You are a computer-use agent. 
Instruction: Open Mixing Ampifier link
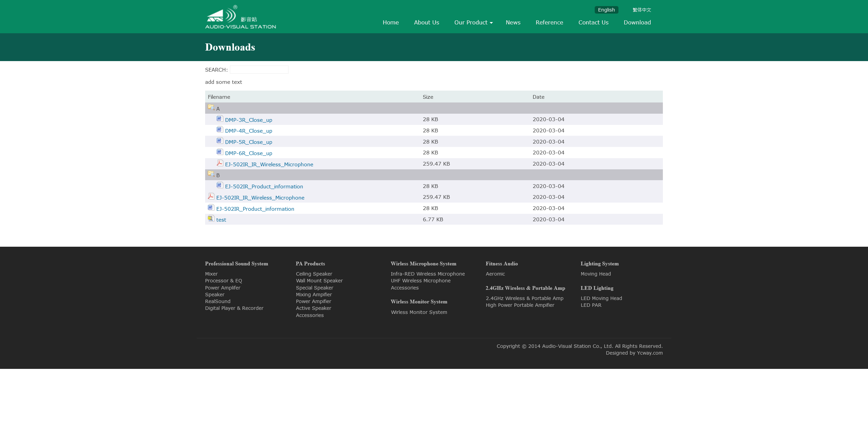[x=314, y=295]
